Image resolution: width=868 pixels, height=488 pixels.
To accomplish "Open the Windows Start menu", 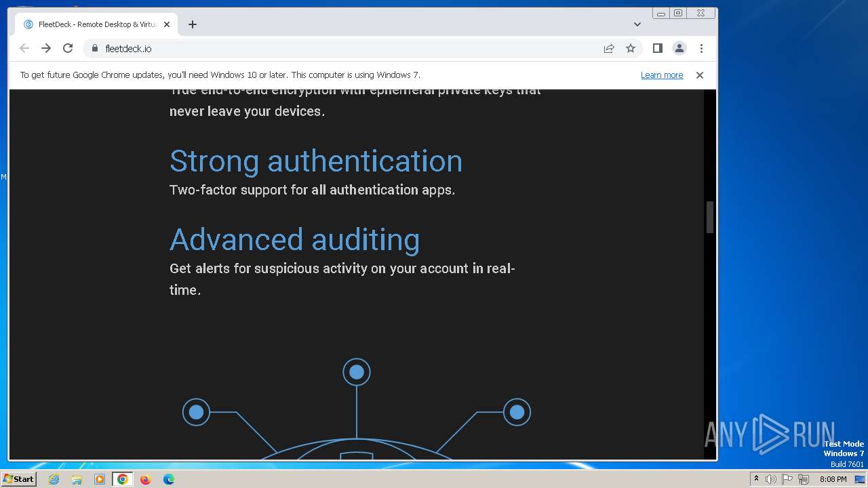I will (x=19, y=479).
